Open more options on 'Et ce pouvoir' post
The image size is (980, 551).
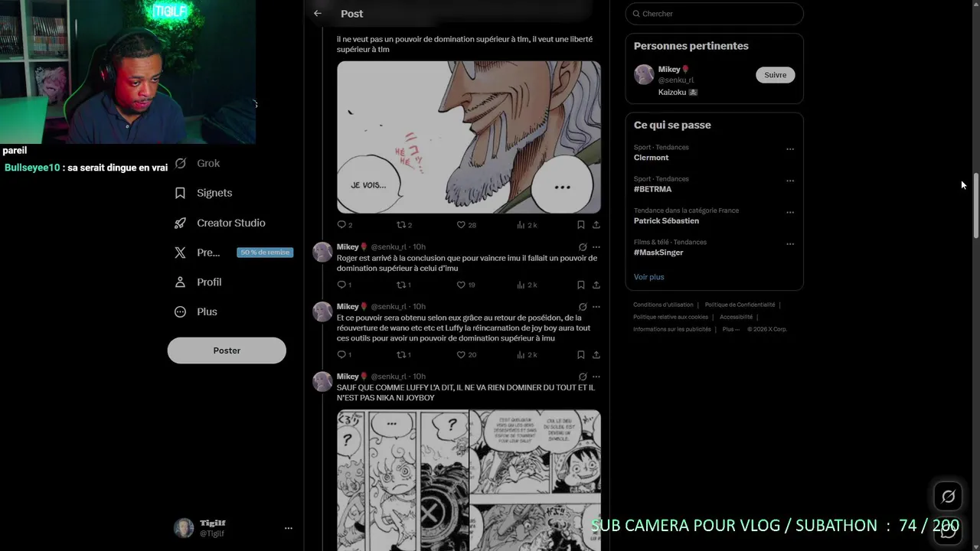[x=596, y=307]
